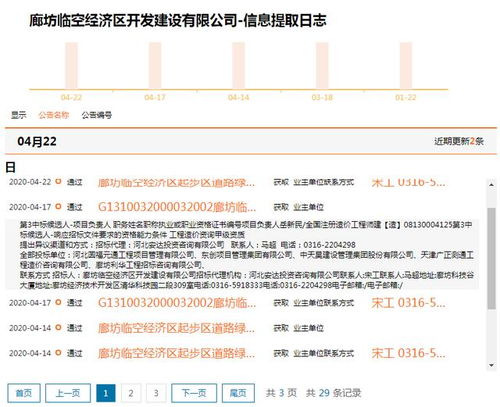The width and height of the screenshot is (500, 407).
Task: Click contact 宋工 0316-5 in 2020-04-22 row
Action: pyautogui.click(x=408, y=182)
